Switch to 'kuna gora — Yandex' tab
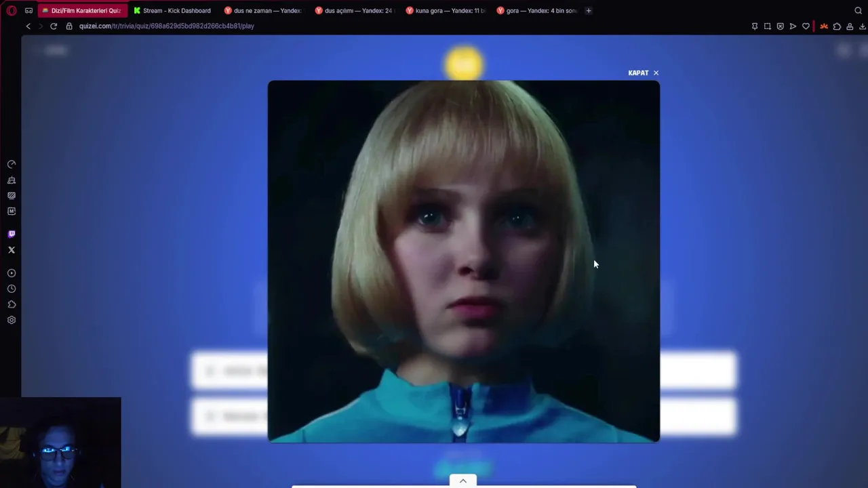Viewport: 868px width, 488px height. click(x=445, y=10)
